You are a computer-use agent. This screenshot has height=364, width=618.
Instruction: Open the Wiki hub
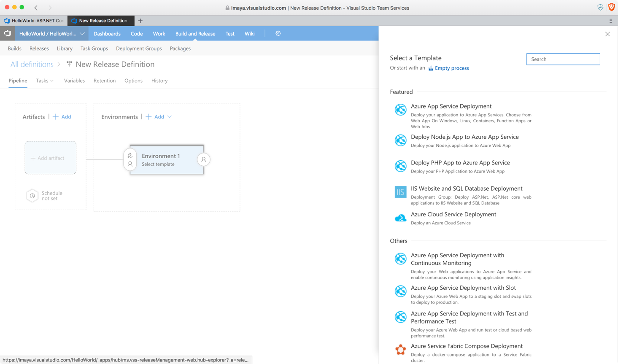pyautogui.click(x=250, y=34)
